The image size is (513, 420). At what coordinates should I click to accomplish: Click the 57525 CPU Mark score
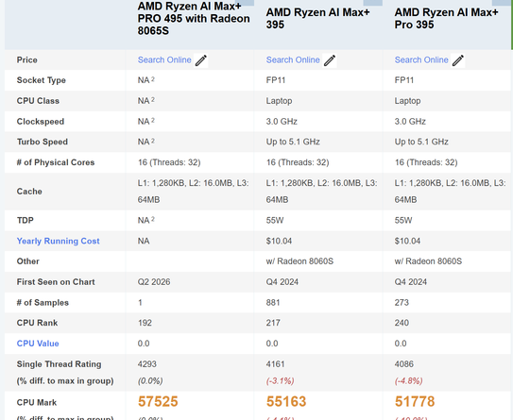tap(158, 402)
